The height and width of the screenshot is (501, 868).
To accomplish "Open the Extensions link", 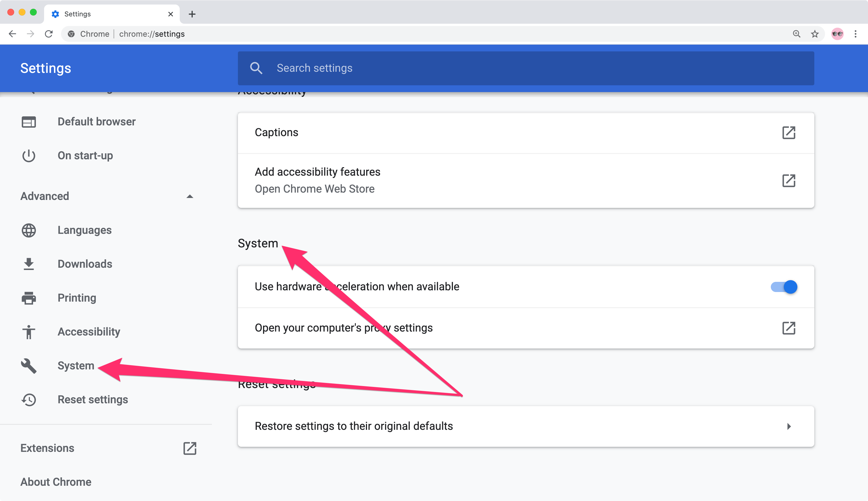I will (x=47, y=448).
